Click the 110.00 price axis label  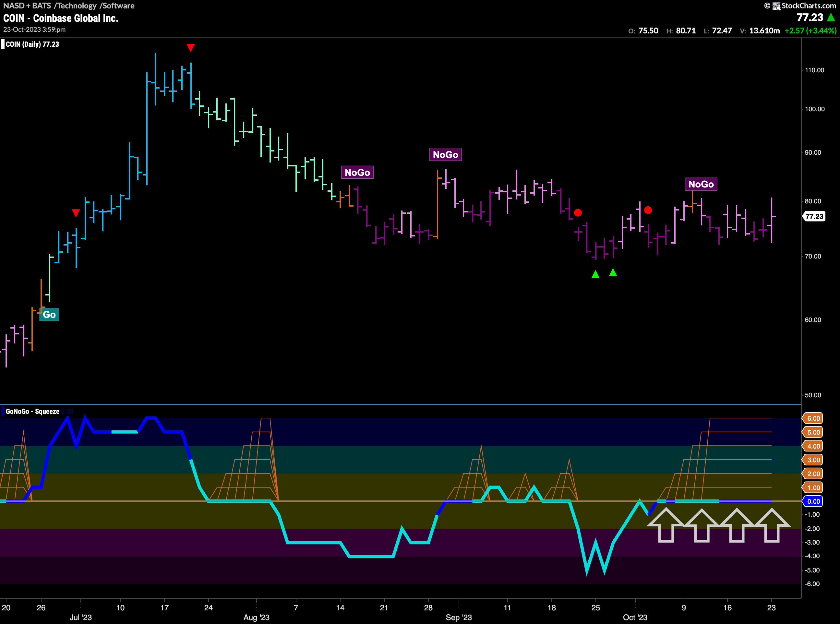815,70
